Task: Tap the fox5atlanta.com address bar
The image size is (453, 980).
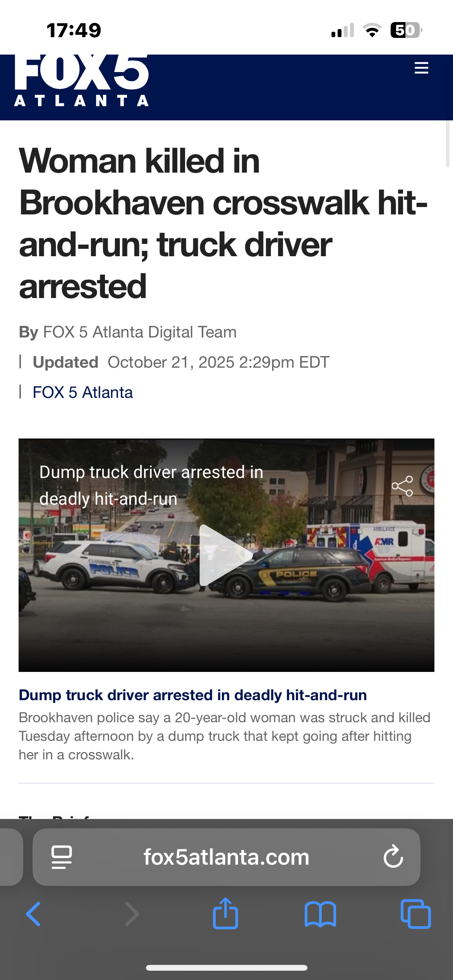Action: coord(226,857)
